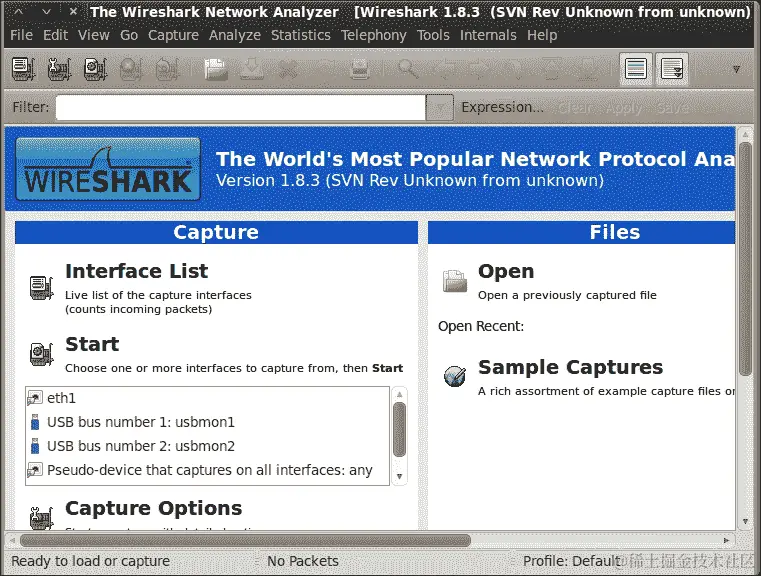Click the Capture Options wrench icon

pyautogui.click(x=41, y=517)
